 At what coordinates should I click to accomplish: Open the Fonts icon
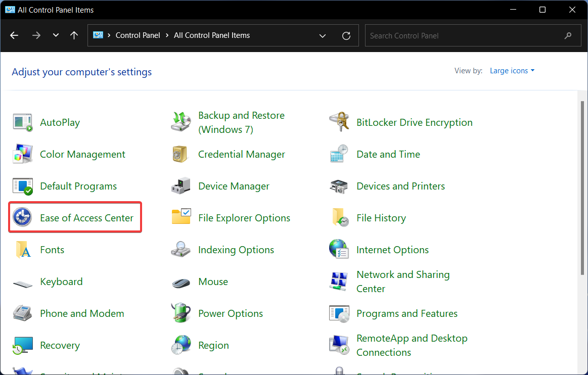point(22,249)
